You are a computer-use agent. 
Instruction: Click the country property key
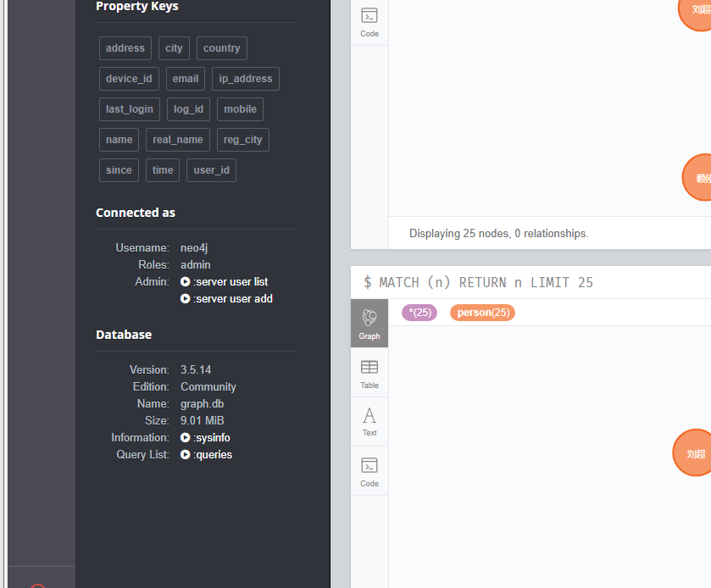point(222,48)
